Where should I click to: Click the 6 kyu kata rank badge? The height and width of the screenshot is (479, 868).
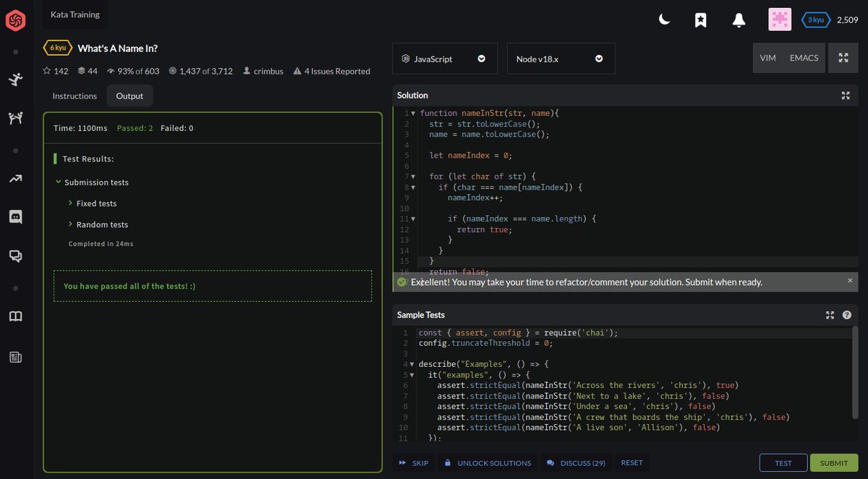57,48
